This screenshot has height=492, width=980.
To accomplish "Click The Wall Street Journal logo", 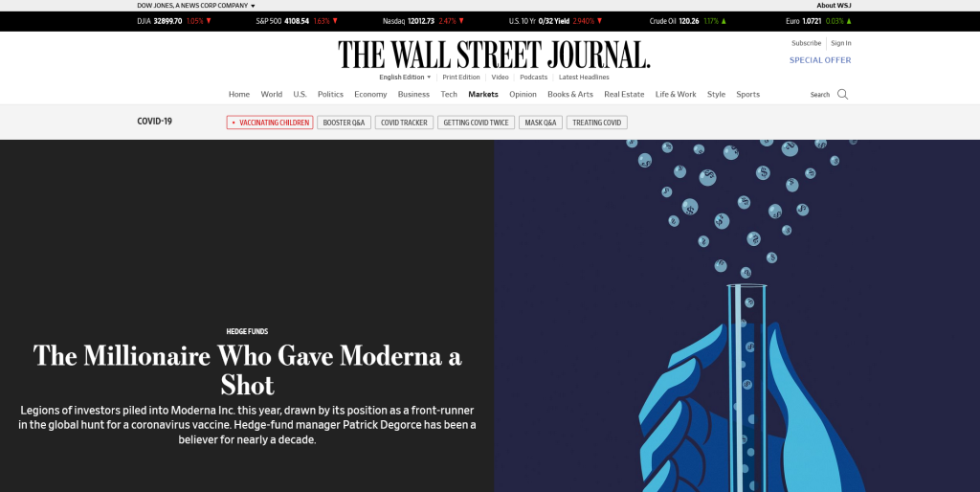I will pyautogui.click(x=495, y=55).
